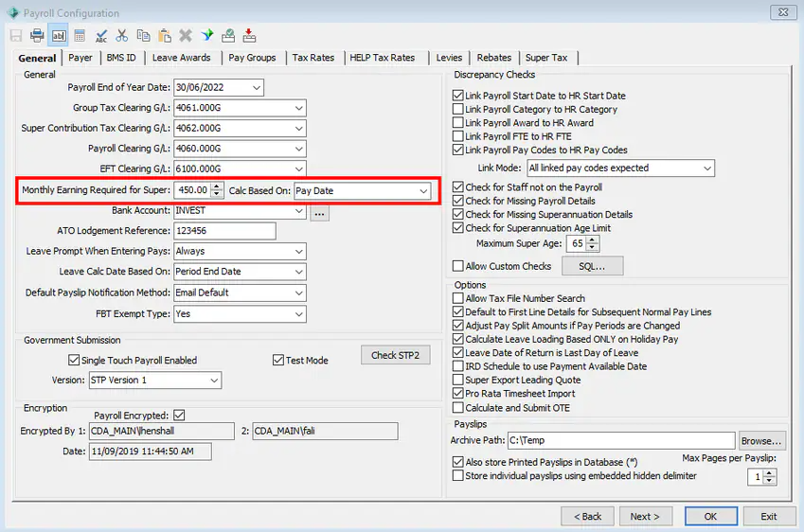Enable Calculate and Submit OTE checkbox
804x532 pixels.
tap(458, 408)
